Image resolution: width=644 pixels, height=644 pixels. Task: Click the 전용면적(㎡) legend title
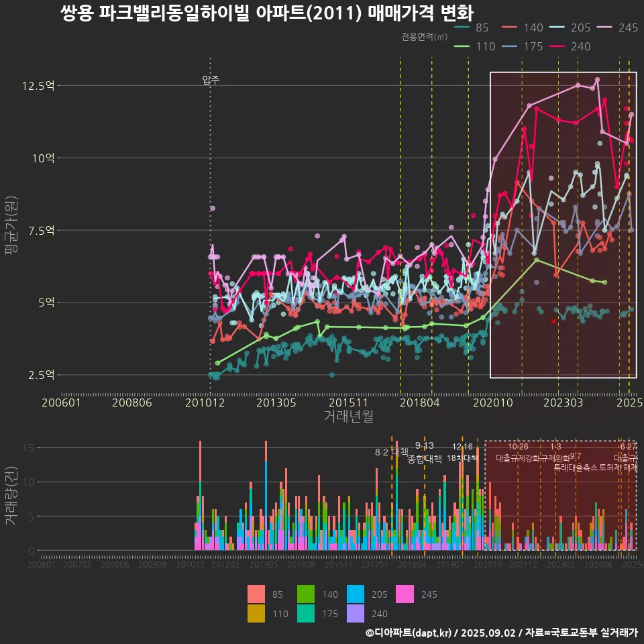424,36
